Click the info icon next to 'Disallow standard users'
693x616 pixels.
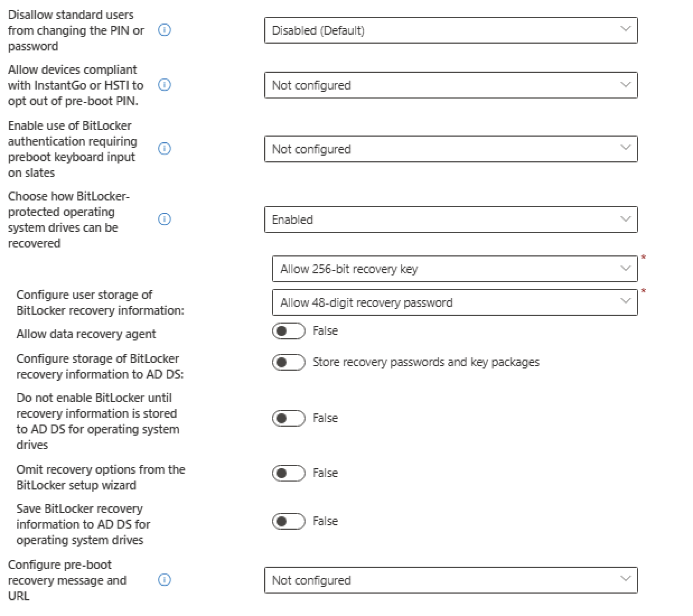point(164,31)
